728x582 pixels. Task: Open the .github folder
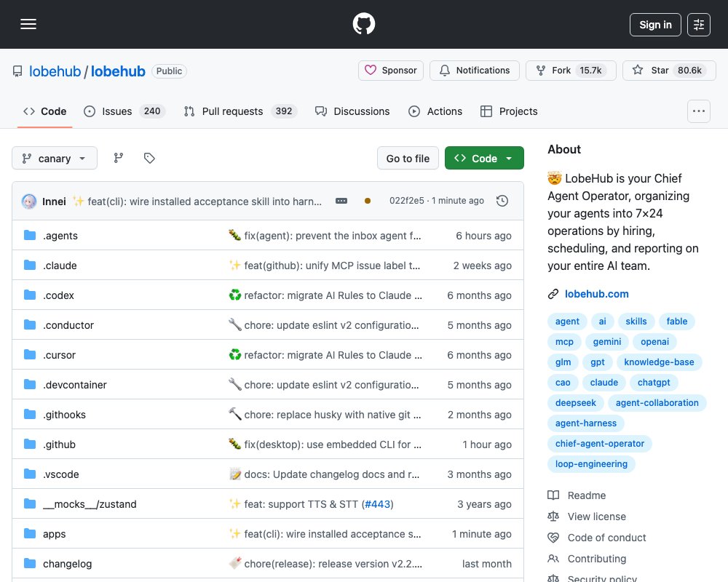(59, 445)
